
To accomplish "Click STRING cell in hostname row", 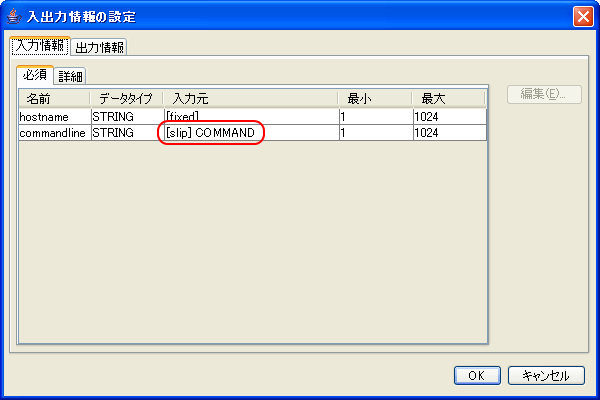I will 127,116.
